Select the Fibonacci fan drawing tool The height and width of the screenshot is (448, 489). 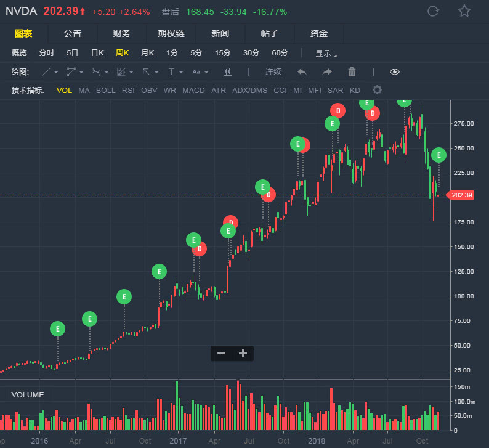pyautogui.click(x=121, y=72)
